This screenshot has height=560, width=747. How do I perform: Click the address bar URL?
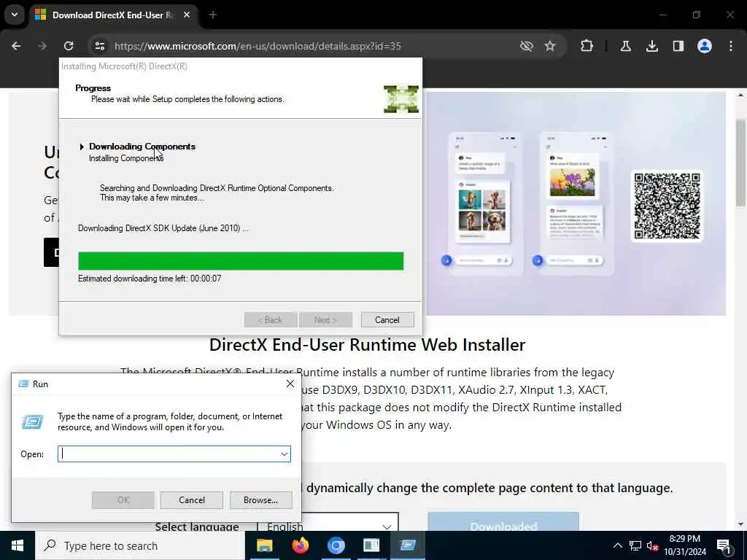pyautogui.click(x=258, y=46)
